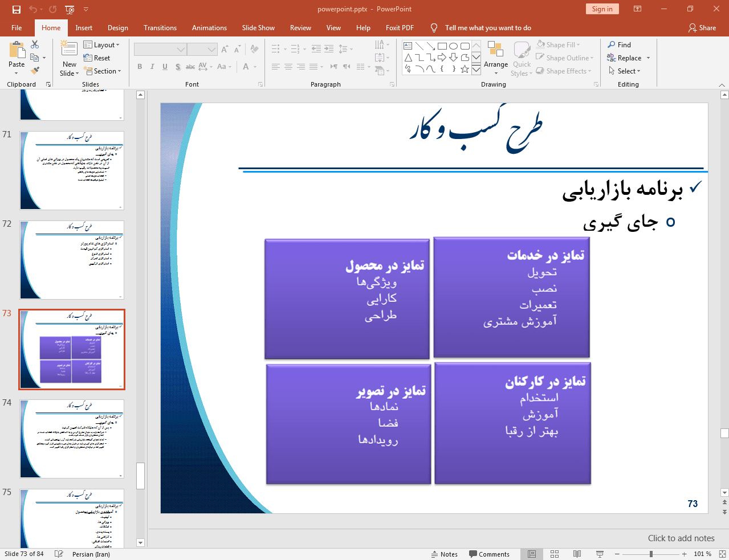Pick the five-point star shape
The height and width of the screenshot is (560, 729).
(x=465, y=69)
